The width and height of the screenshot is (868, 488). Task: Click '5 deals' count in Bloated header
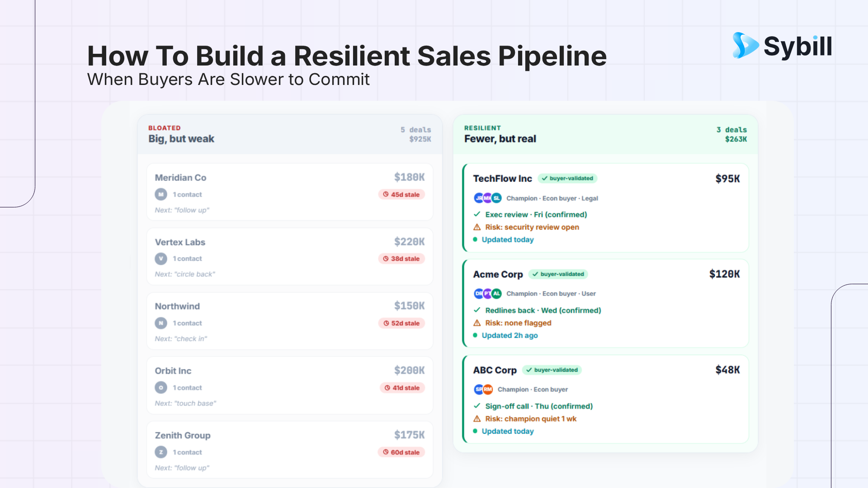coord(415,130)
